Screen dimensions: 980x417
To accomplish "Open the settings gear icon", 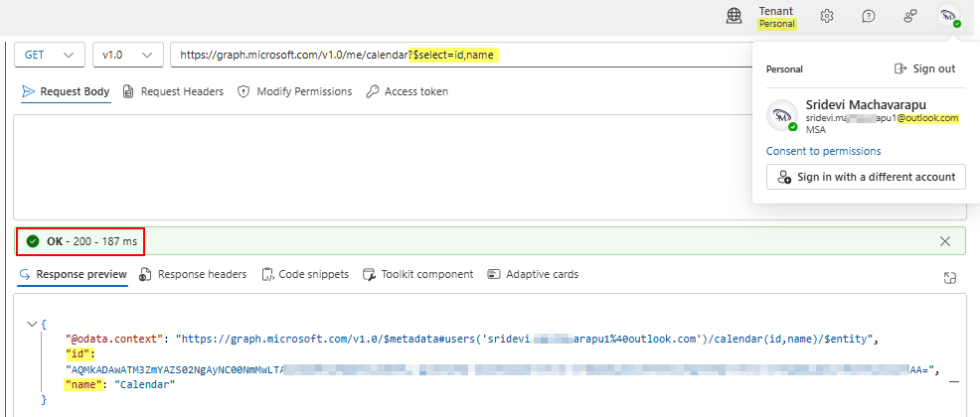I will [x=827, y=16].
